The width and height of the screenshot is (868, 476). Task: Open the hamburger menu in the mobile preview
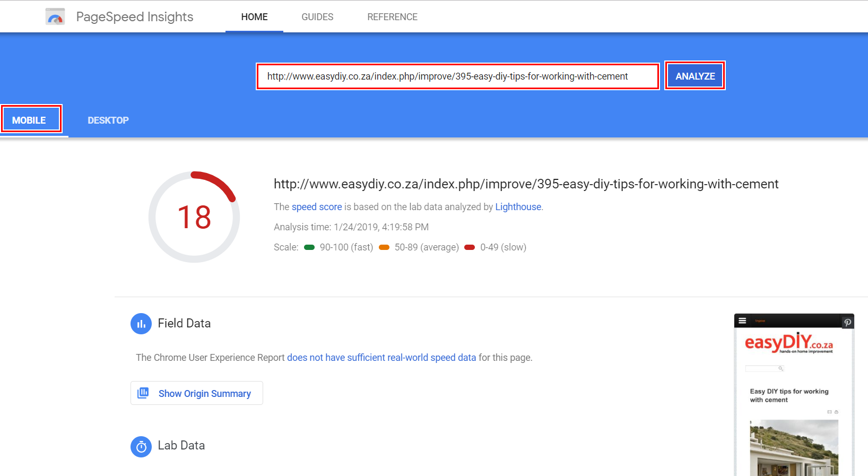click(742, 321)
